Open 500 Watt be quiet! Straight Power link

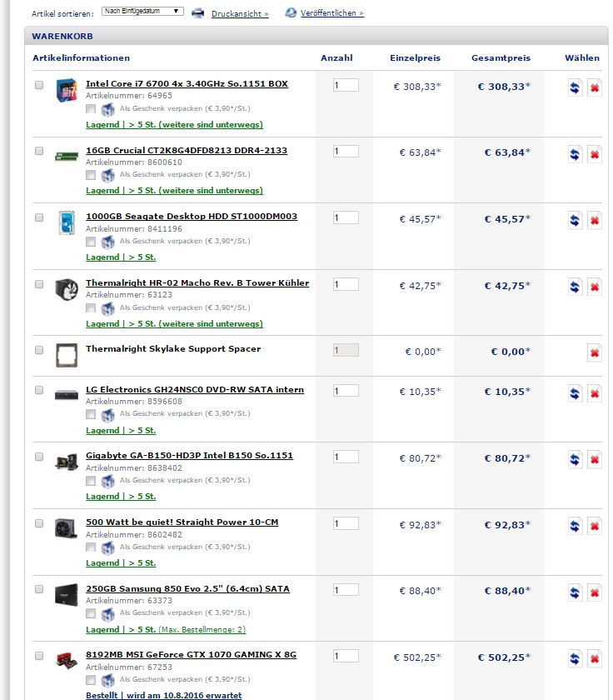(182, 522)
